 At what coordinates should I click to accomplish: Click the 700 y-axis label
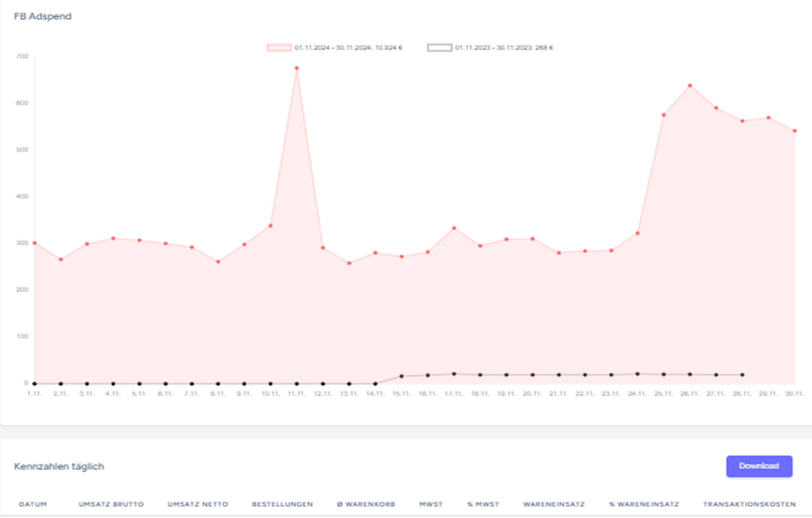(x=22, y=56)
